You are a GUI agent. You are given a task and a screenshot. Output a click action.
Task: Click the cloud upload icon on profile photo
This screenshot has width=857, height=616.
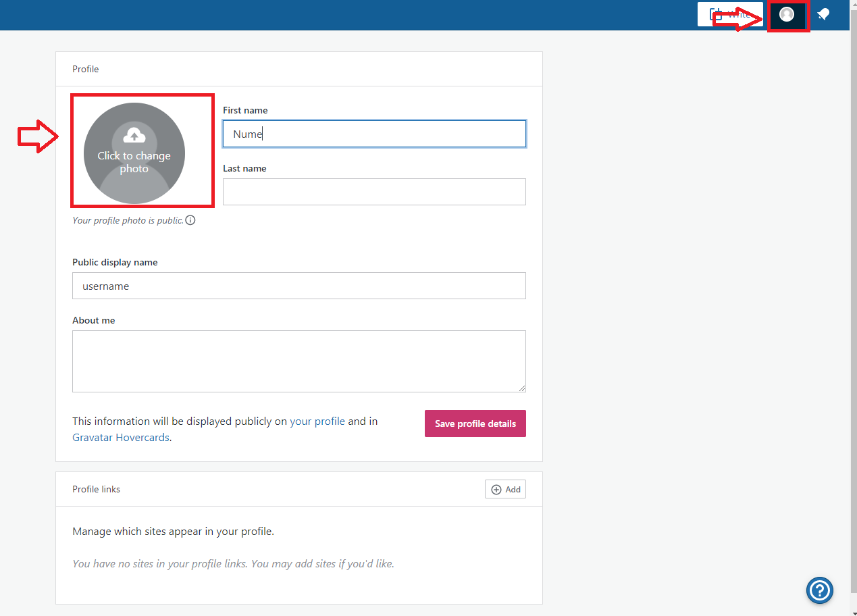coord(134,136)
